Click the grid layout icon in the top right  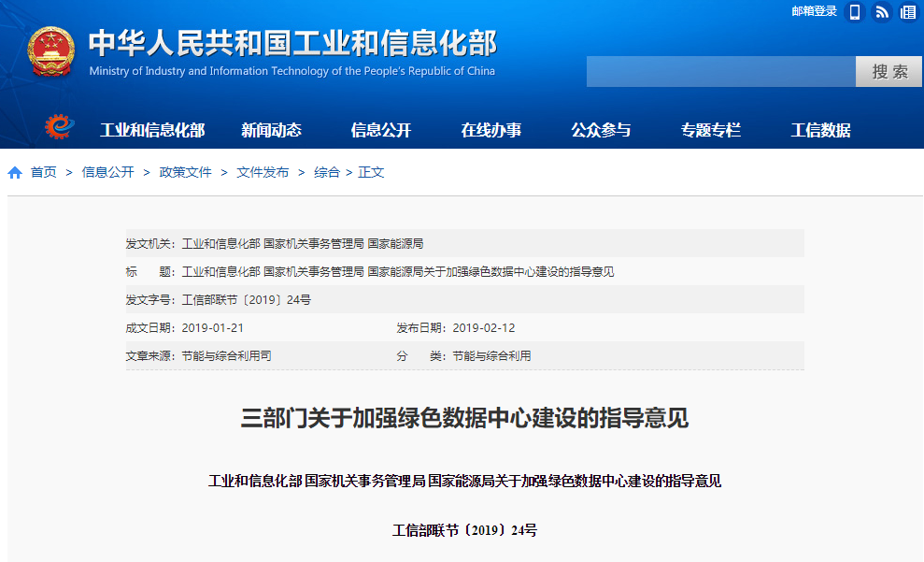coord(908,12)
